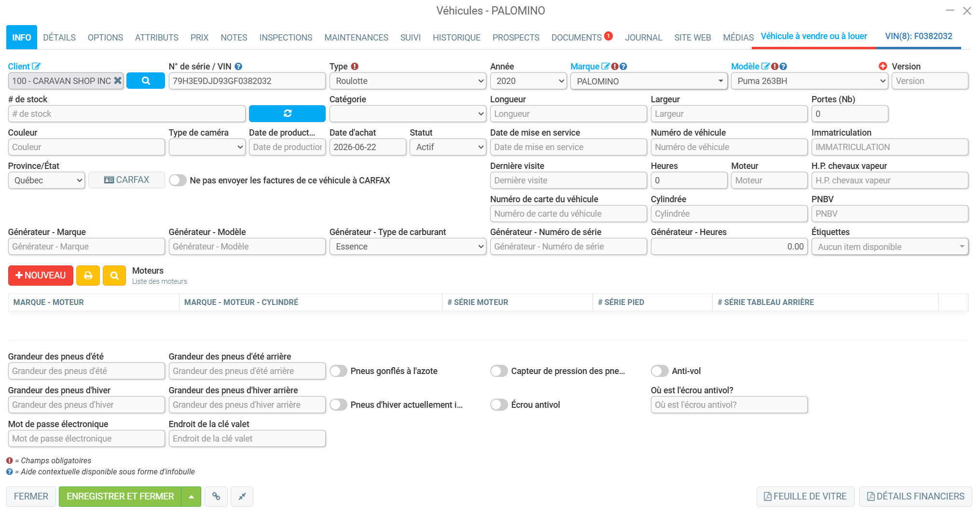Open Générateur fuel type dropdown showing Essence

pos(408,247)
